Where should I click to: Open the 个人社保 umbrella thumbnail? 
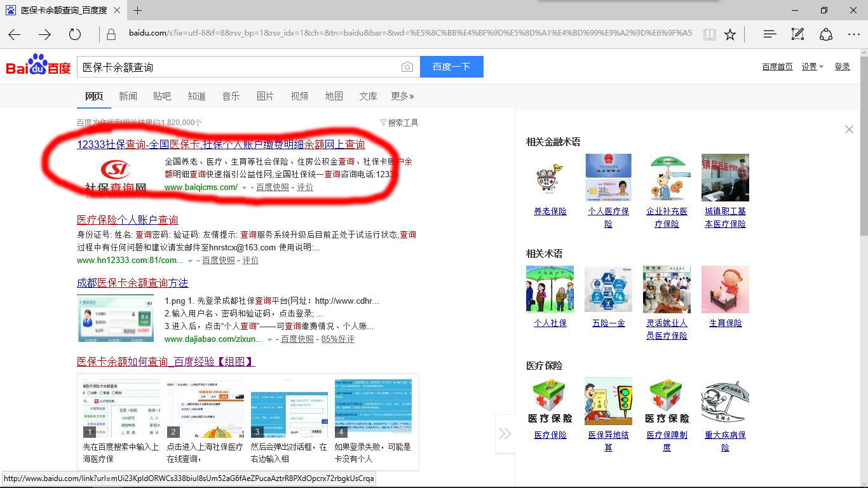click(550, 289)
